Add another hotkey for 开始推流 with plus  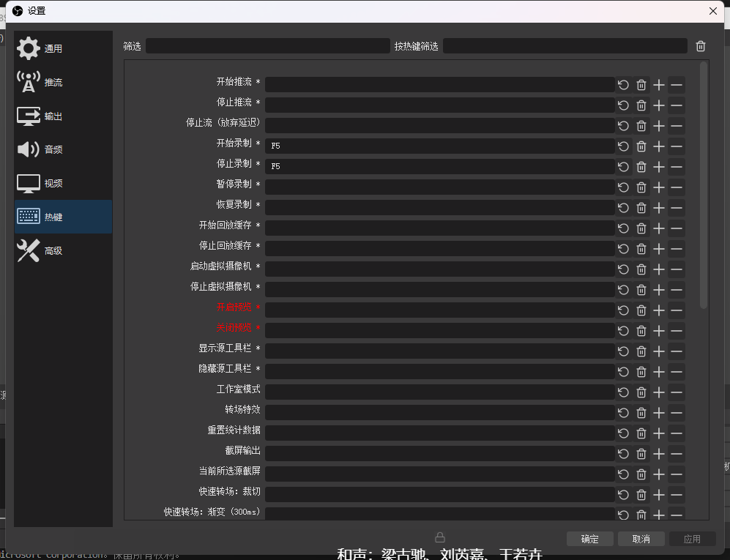coord(659,85)
